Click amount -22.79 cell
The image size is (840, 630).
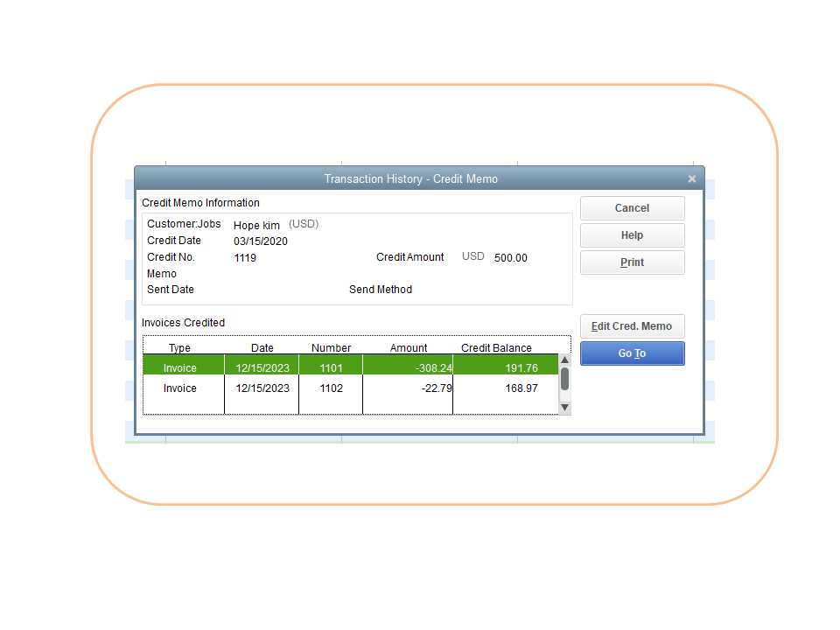tap(408, 388)
